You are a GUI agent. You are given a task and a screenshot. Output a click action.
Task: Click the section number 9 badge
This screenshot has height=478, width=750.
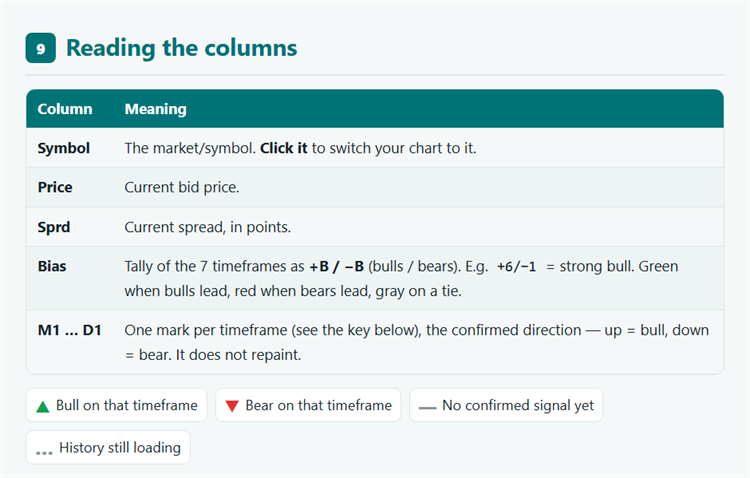click(x=41, y=48)
